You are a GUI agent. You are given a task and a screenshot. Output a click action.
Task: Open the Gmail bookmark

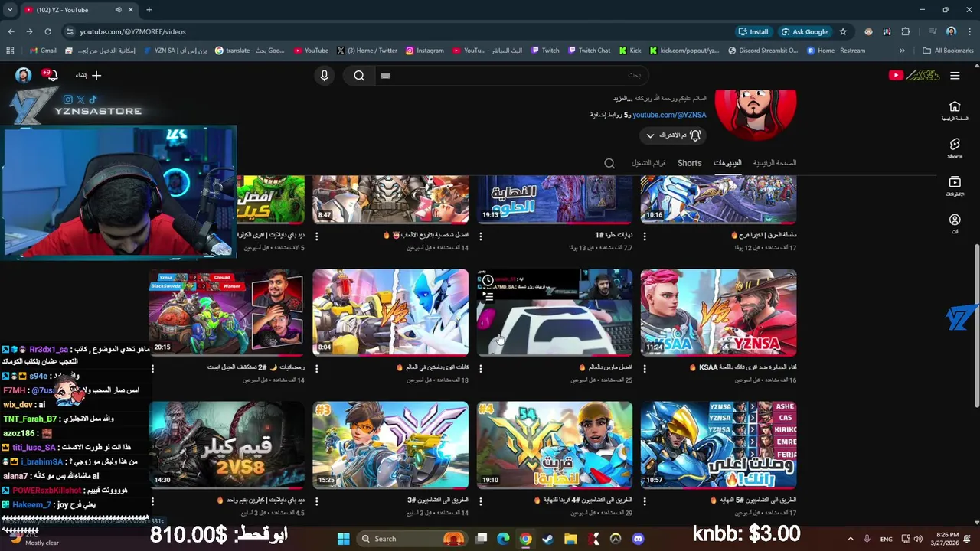(x=43, y=51)
